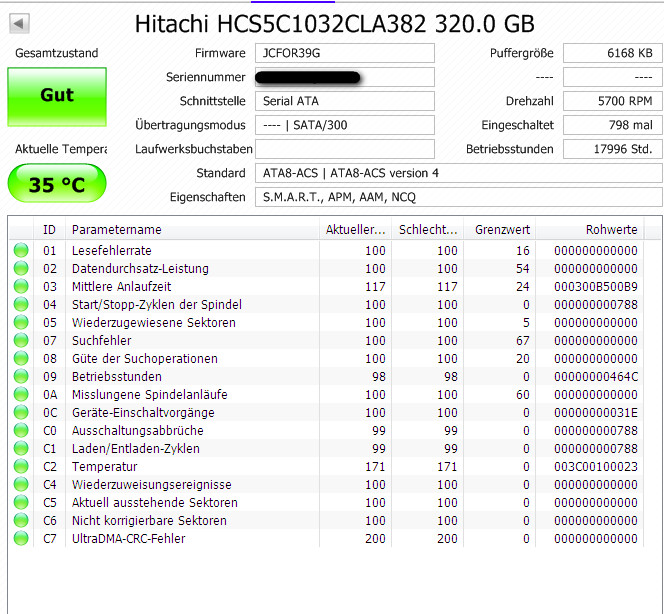Image resolution: width=664 pixels, height=614 pixels.
Task: Click status icon for Ausschaltungsabbrüche
Action: pyautogui.click(x=21, y=430)
